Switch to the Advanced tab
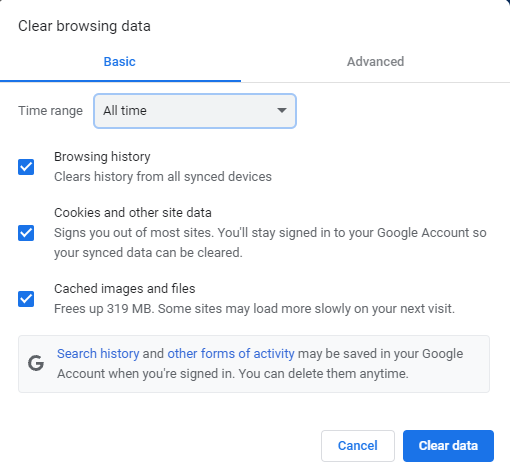The height and width of the screenshot is (476, 510). 375,62
